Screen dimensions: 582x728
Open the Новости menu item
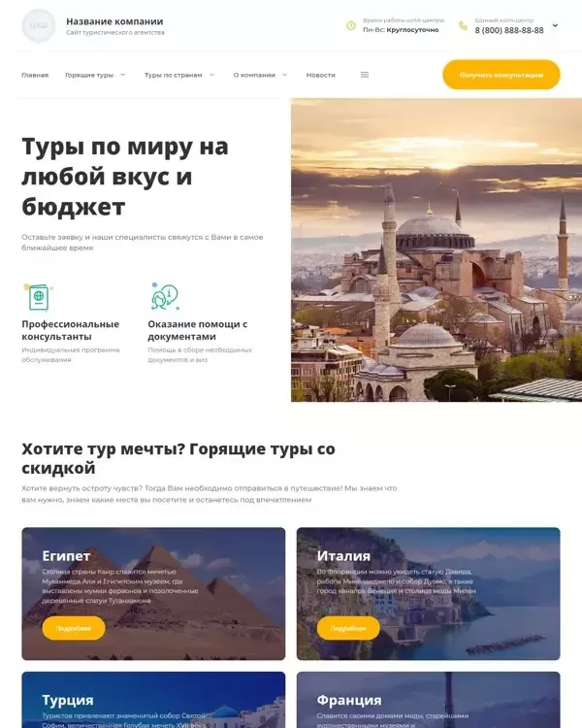coord(321,75)
